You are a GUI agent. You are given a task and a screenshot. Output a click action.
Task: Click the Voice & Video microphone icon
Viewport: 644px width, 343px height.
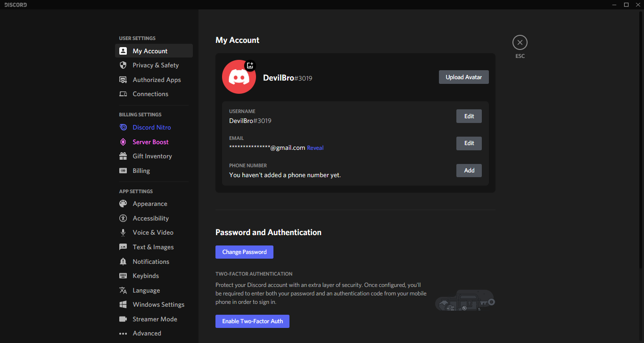click(x=123, y=232)
